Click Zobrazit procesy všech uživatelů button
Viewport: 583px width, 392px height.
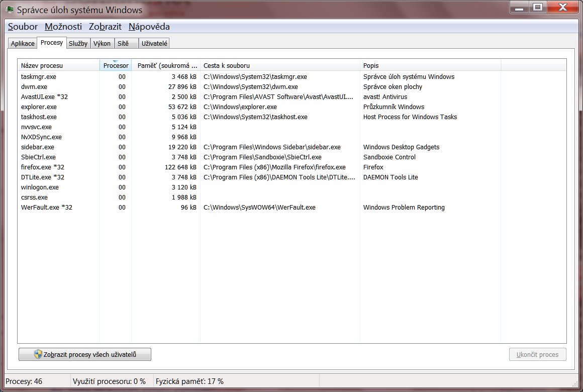85,354
